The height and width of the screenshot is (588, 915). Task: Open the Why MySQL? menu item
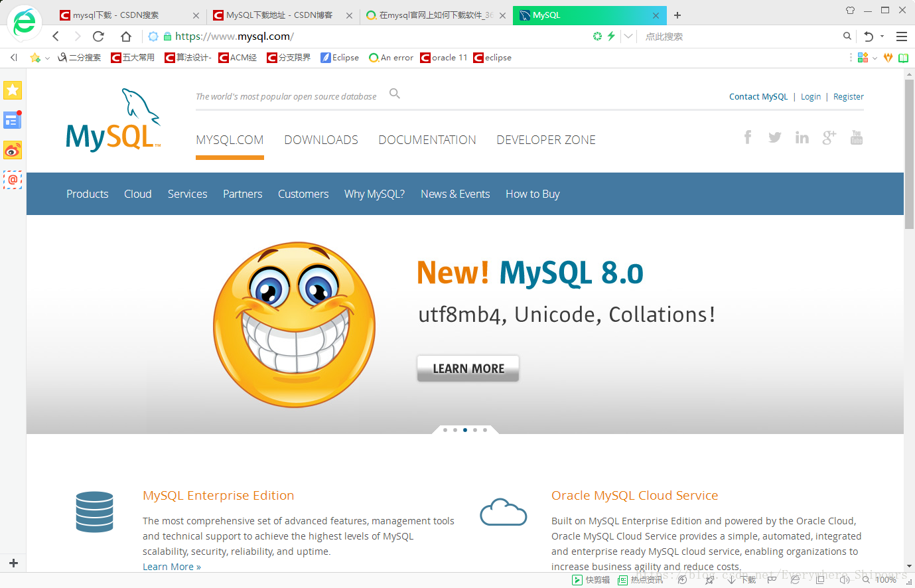374,194
